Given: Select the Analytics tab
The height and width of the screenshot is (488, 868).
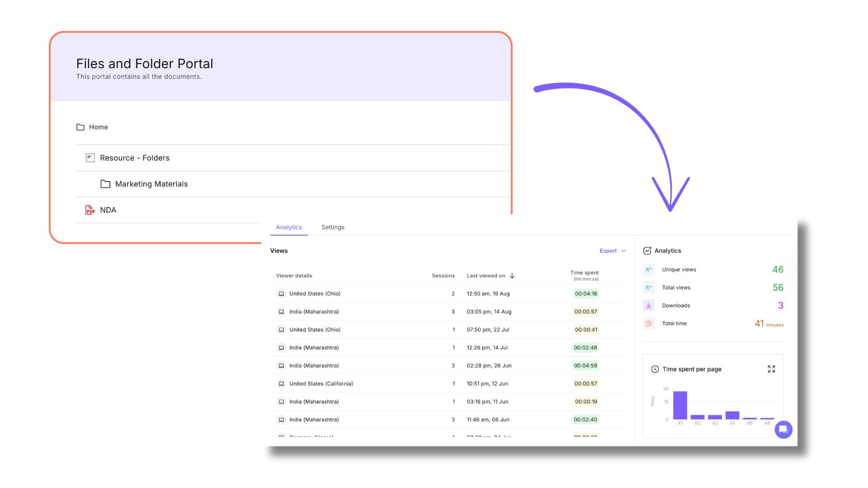Looking at the screenshot, I should tap(289, 227).
